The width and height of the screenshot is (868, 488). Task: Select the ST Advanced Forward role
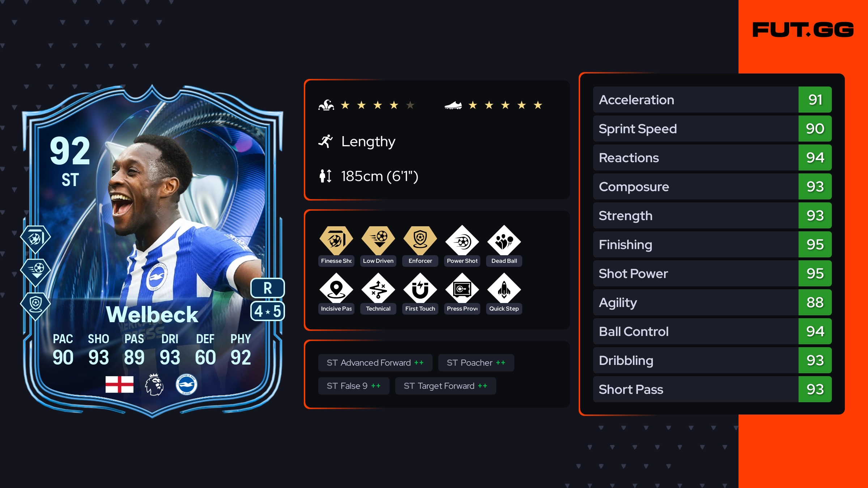coord(375,363)
